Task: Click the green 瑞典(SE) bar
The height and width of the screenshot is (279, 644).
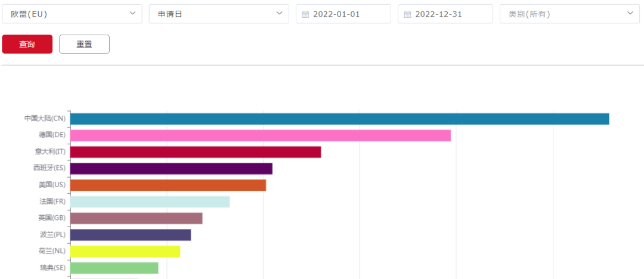Action: pyautogui.click(x=114, y=268)
